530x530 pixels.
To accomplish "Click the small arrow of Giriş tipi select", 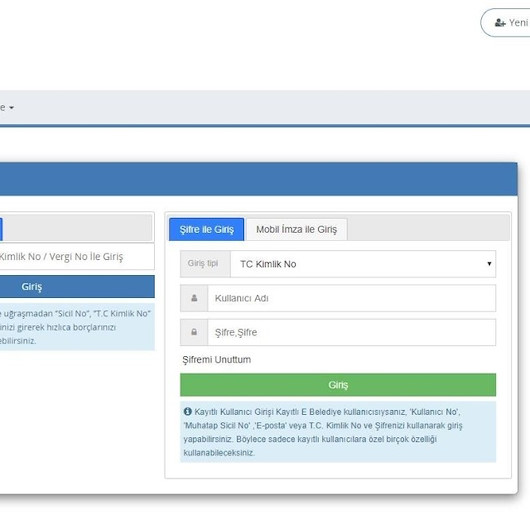I will tap(489, 264).
